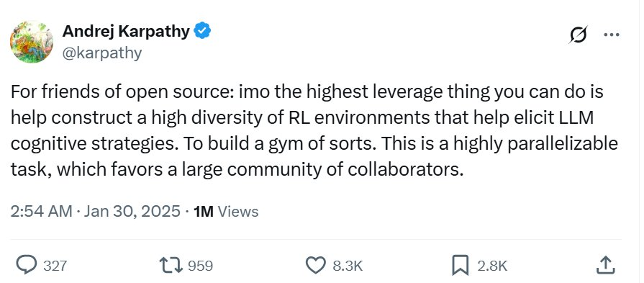Click the 2:54 AM Jan 30, 2025 timestamp
The width and height of the screenshot is (644, 283).
pos(95,211)
